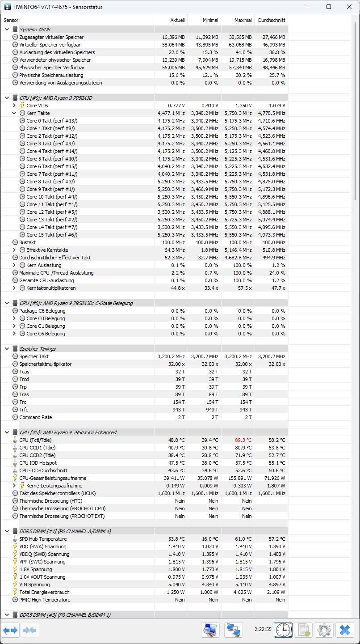Image resolution: width=360 pixels, height=644 pixels.
Task: Select the Command Rate row
Action: pyautogui.click(x=145, y=417)
